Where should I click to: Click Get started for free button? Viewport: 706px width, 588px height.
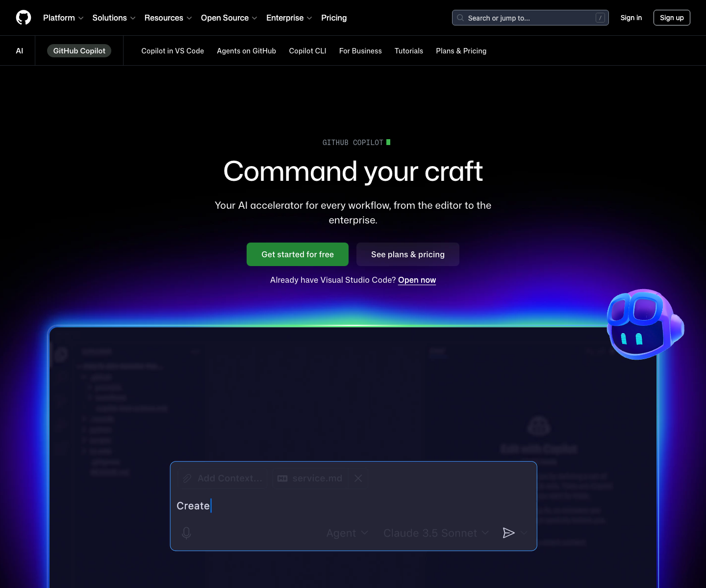[x=297, y=254]
